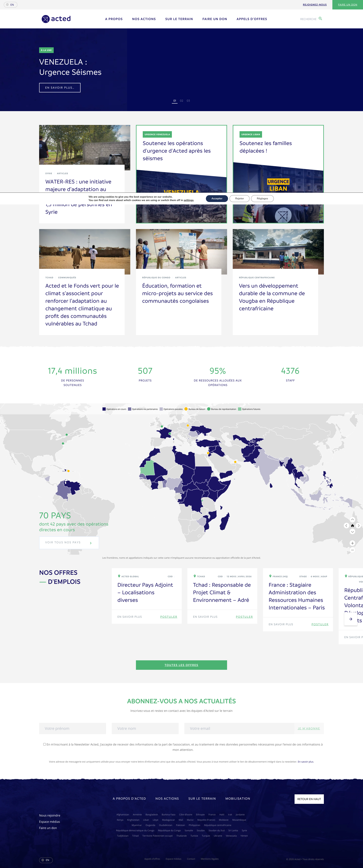Reject cookies with 'Rejeter' button
This screenshot has width=363, height=868.
[x=240, y=198]
